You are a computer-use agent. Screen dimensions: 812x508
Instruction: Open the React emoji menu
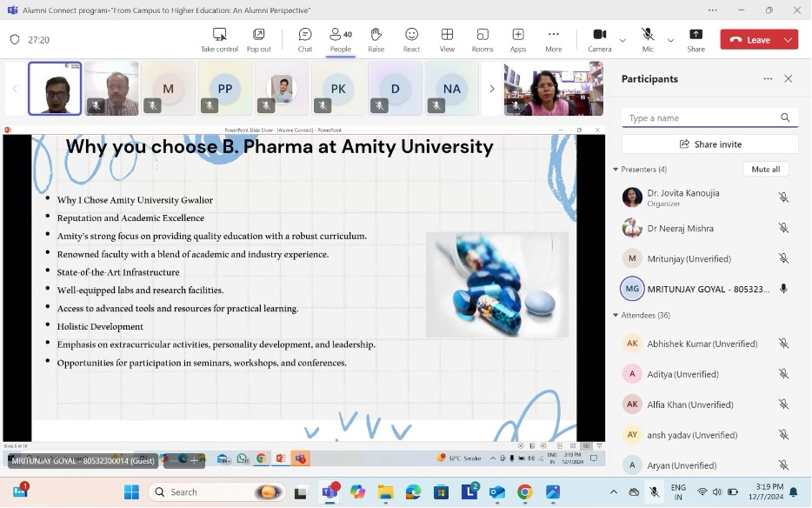412,40
